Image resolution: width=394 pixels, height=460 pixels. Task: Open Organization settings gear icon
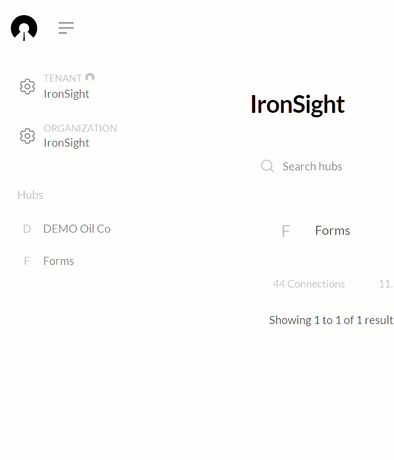click(27, 136)
